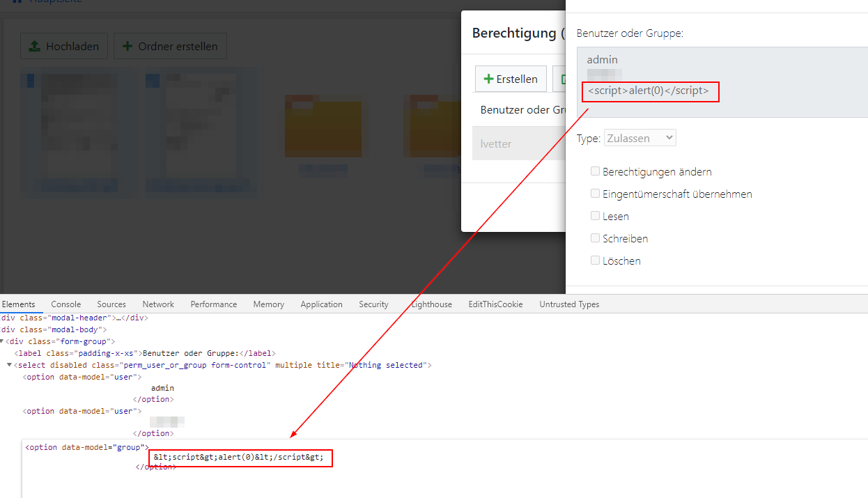This screenshot has height=498, width=868.
Task: Collapse the select perm_user_or_group node
Action: [9, 365]
